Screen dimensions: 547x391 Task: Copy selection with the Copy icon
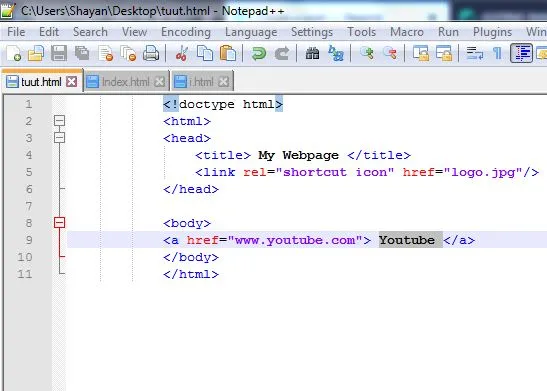(x=205, y=53)
